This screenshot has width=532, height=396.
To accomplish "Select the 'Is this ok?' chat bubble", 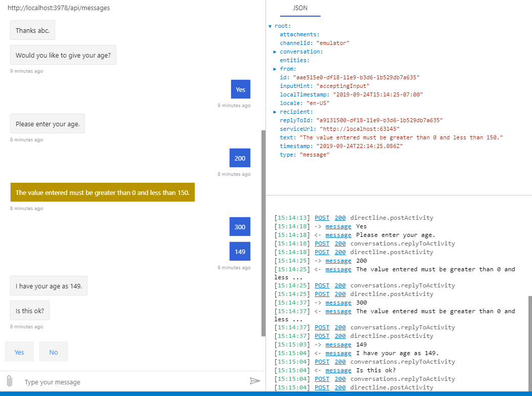I will 30,310.
